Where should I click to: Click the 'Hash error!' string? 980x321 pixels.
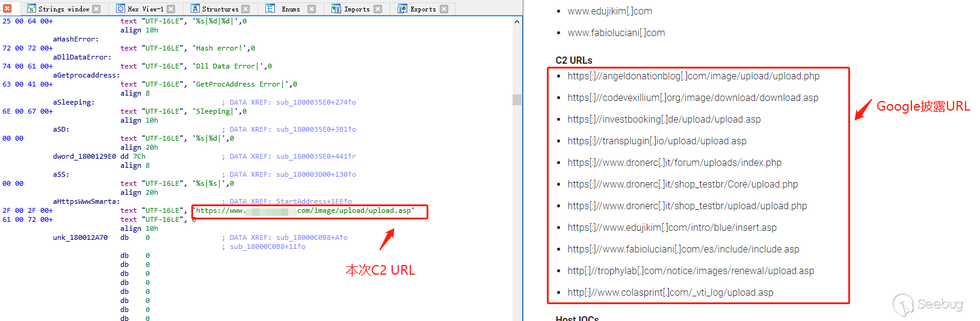(x=220, y=48)
